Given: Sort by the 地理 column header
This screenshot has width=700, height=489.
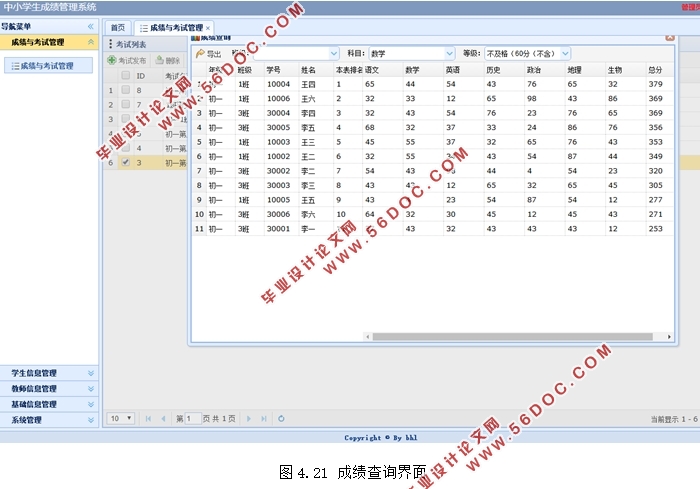Looking at the screenshot, I should pos(585,70).
